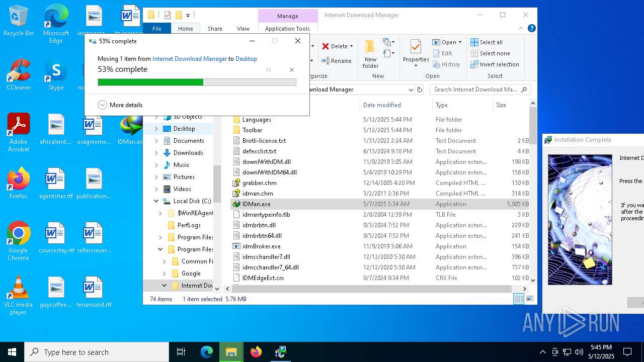Click the Search Internet Download Manager box
The width and height of the screenshot is (644, 362).
tap(480, 89)
